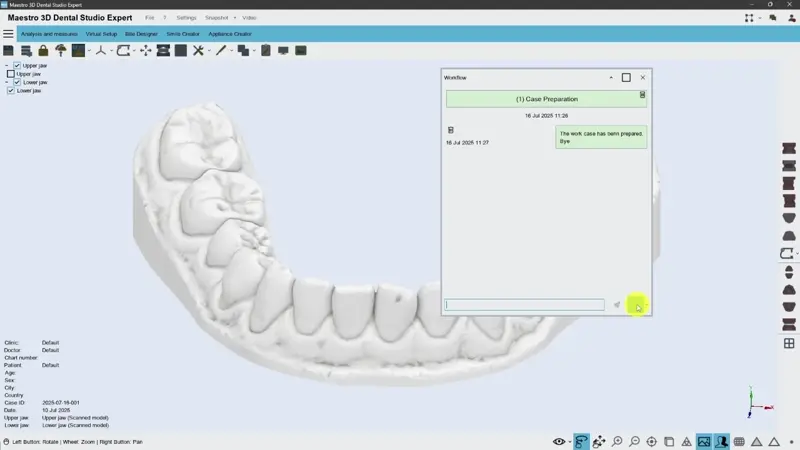
Task: Select the line drawing tool
Action: coord(221,51)
